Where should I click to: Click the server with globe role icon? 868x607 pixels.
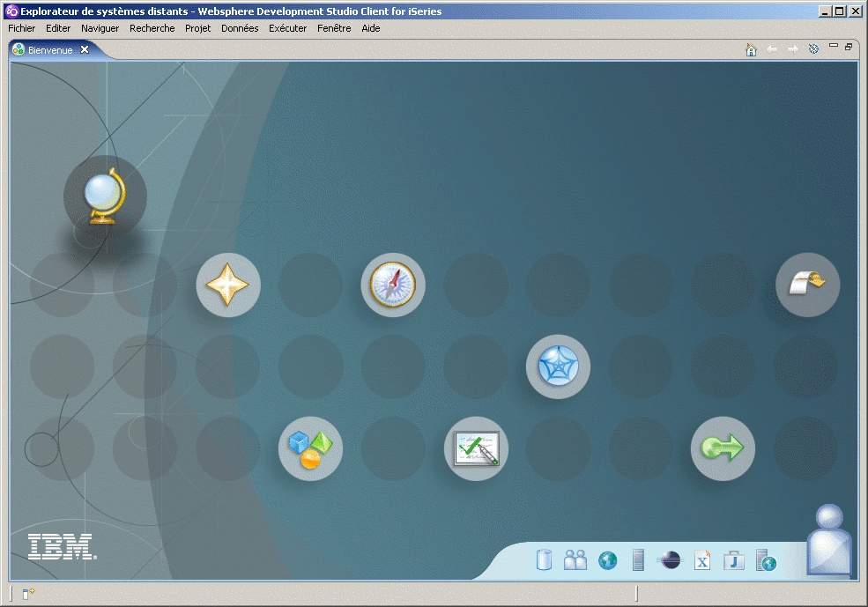[767, 560]
